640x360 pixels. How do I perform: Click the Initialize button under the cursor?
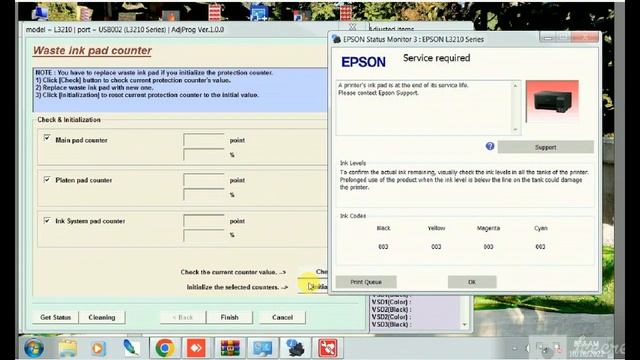tap(313, 287)
